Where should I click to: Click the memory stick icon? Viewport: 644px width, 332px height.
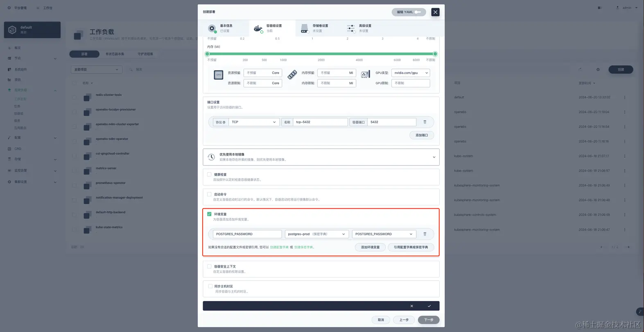click(x=292, y=75)
